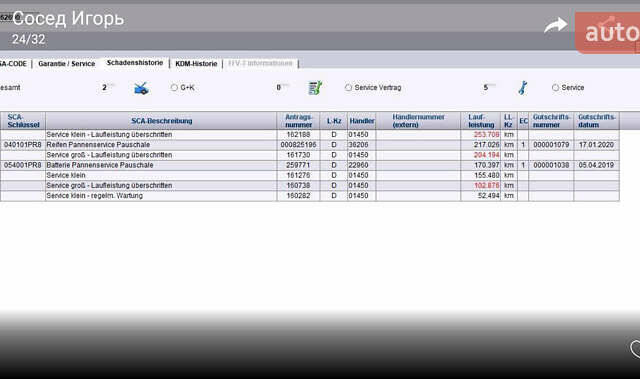Select the G+K radio button

174,87
